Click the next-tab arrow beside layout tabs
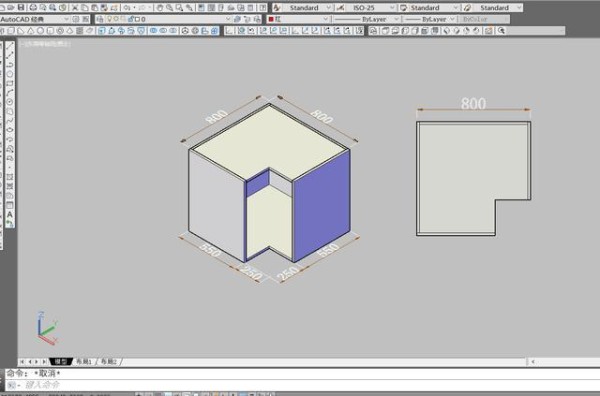Screen dimensions: 600x396 coord(37,361)
